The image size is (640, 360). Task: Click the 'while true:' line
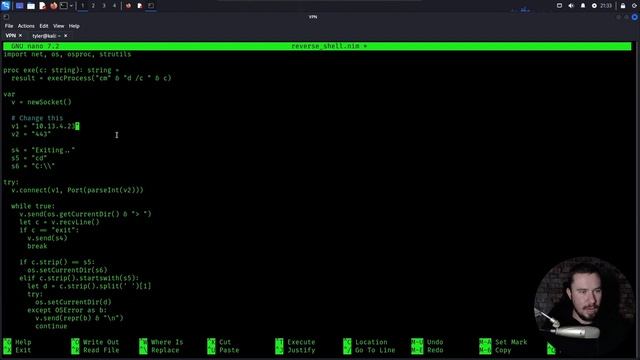(x=33, y=206)
